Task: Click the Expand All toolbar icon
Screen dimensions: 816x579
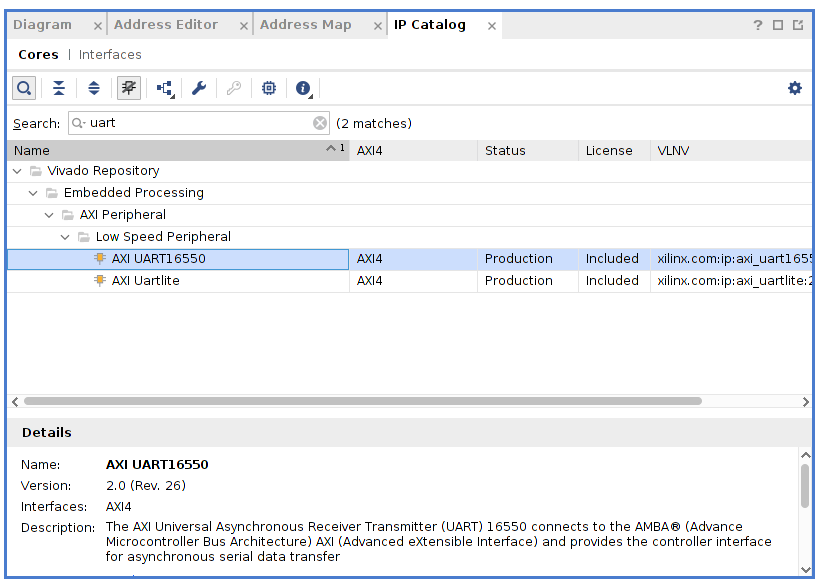Action: point(94,88)
